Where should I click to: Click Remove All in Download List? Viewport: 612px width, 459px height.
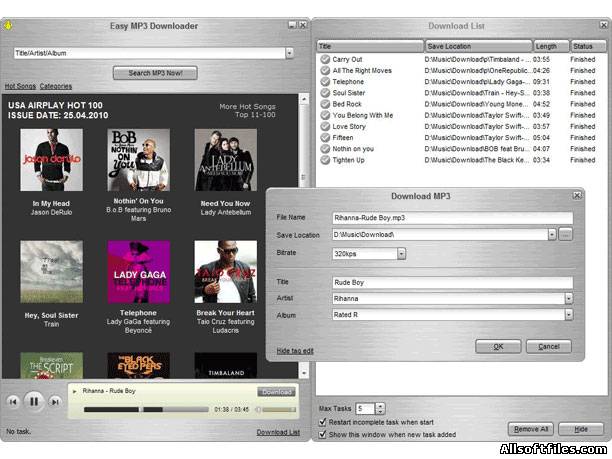531,429
